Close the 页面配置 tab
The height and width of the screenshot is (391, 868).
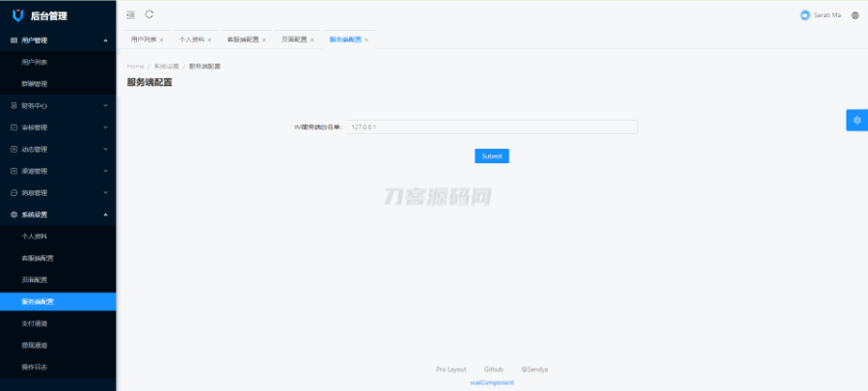(x=312, y=41)
